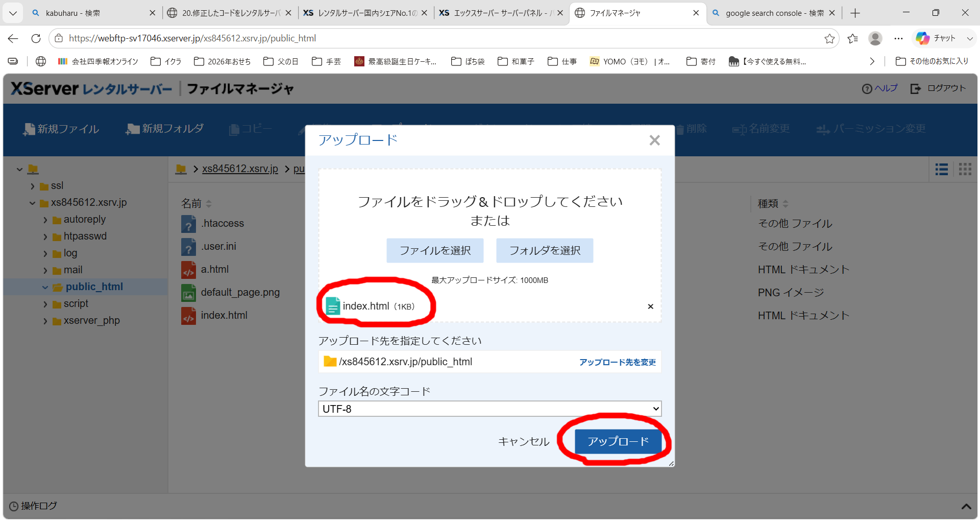The width and height of the screenshot is (980, 521).
Task: Expand the autoreply folder chevron
Action: click(45, 220)
